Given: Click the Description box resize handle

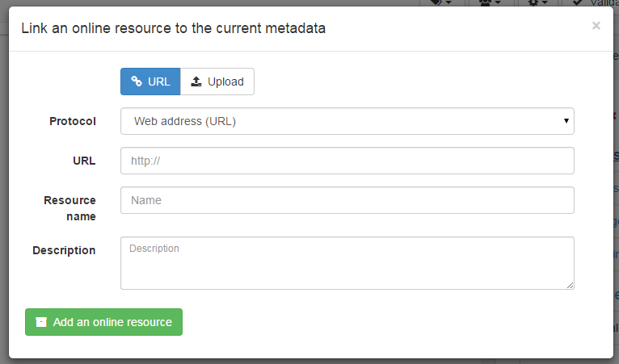Looking at the screenshot, I should click(x=570, y=285).
